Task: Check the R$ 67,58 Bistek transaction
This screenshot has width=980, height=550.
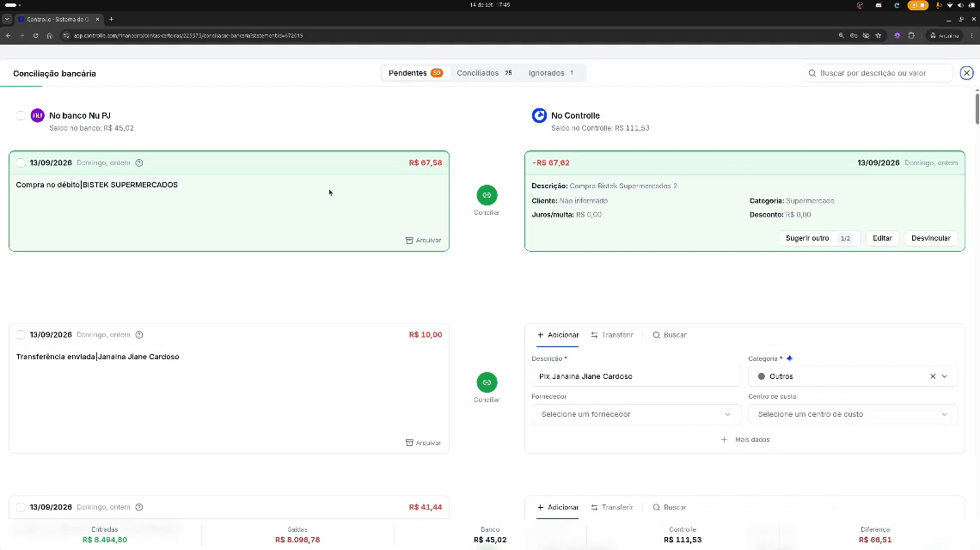Action: point(21,163)
